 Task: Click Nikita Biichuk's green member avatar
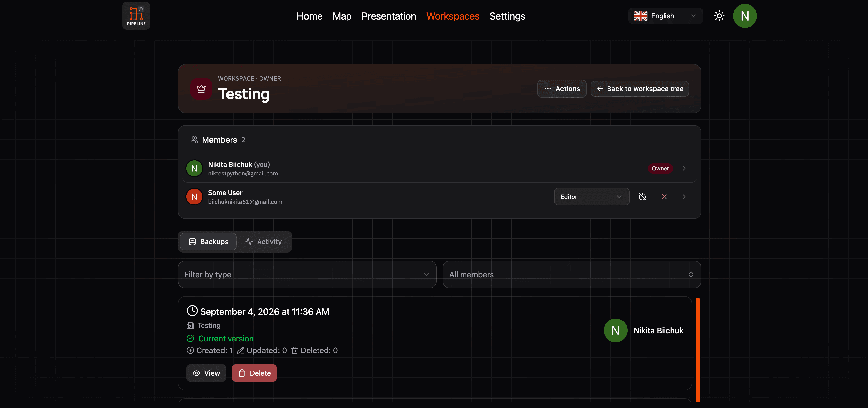(194, 168)
